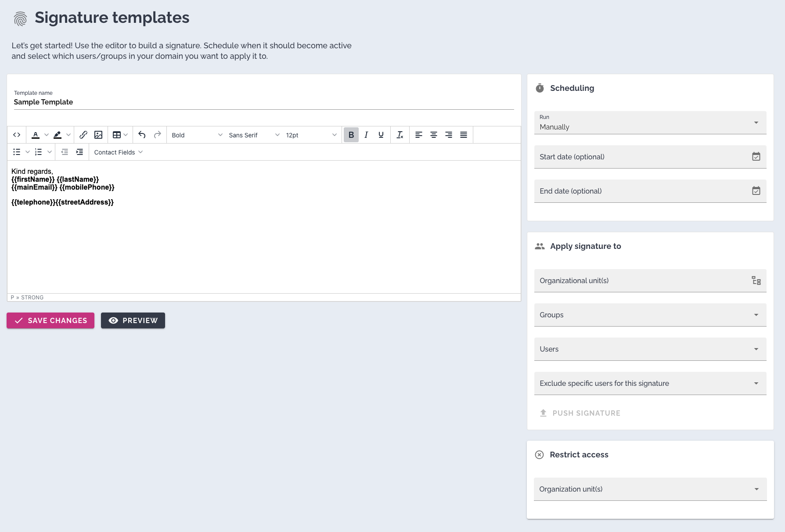Click the SAVE CHANGES button
Image resolution: width=785 pixels, height=532 pixels.
50,320
